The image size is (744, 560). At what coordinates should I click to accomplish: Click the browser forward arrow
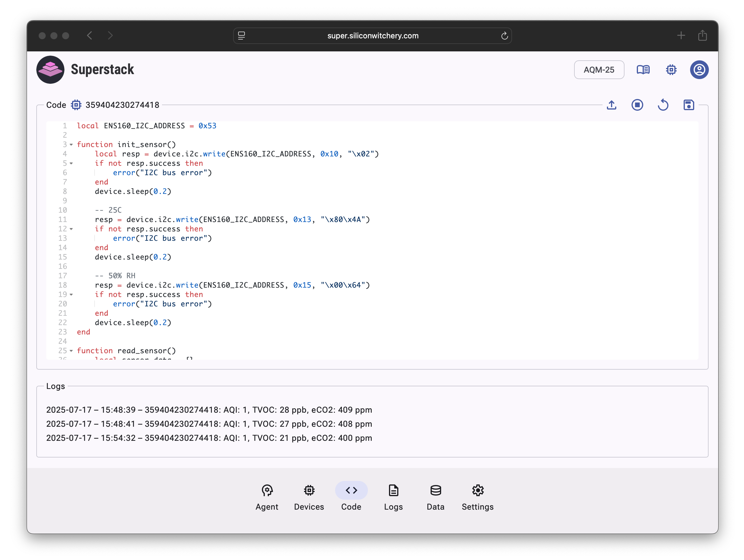(110, 36)
